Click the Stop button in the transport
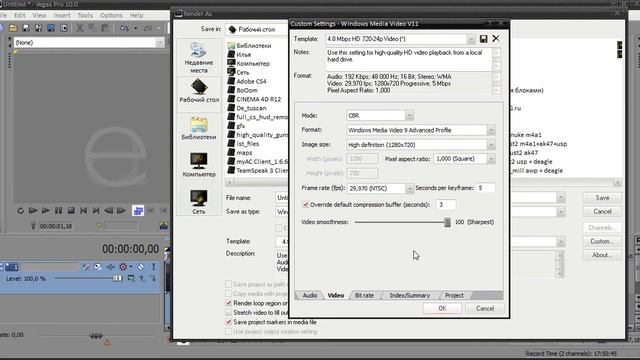Screen dimensions: 640x360 pyautogui.click(x=71, y=211)
